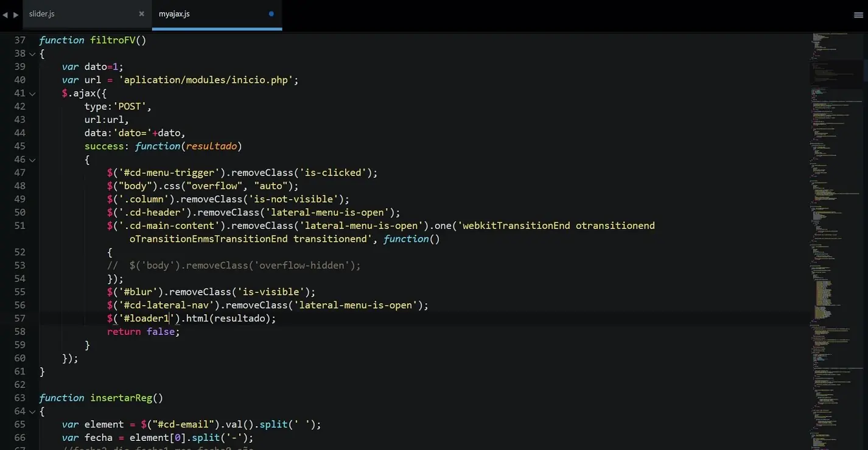Click the unsaved dot on myajax.js tab

tap(271, 13)
